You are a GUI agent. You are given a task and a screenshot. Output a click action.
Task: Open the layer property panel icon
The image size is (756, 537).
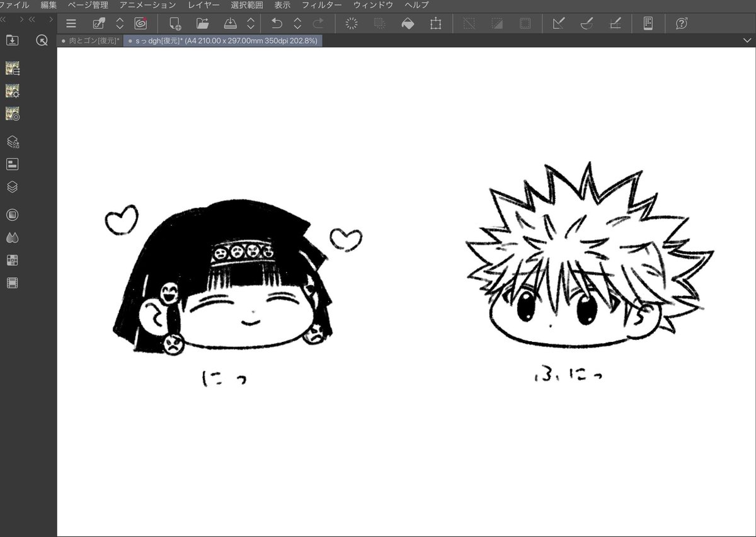12,164
